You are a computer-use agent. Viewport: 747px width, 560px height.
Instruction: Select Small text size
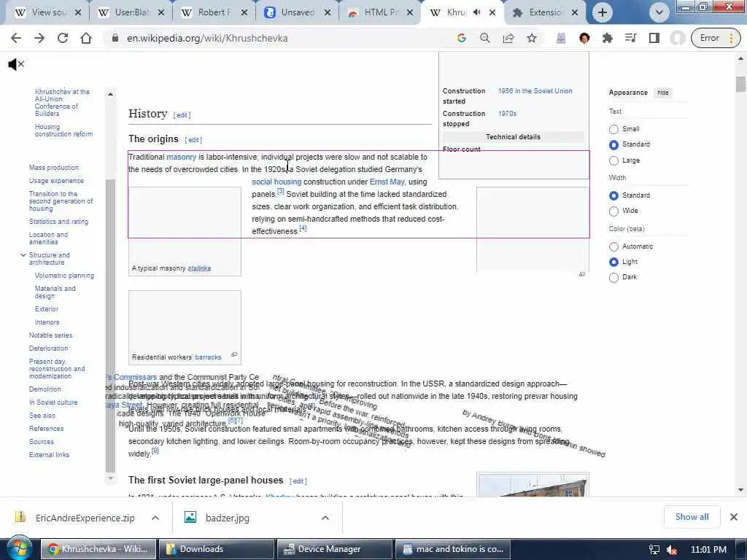(x=614, y=129)
